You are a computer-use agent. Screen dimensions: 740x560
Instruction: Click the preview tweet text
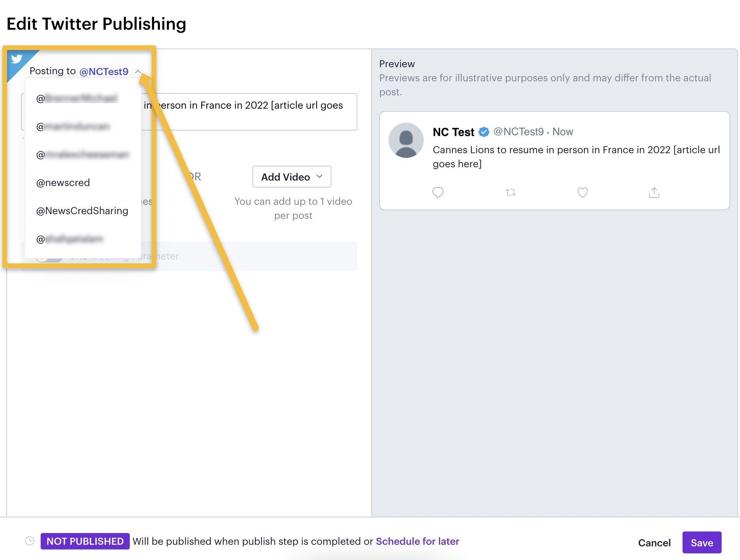576,157
